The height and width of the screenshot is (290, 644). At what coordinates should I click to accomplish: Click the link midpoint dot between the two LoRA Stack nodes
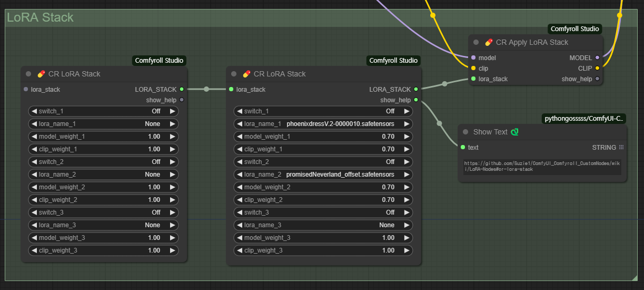click(206, 89)
